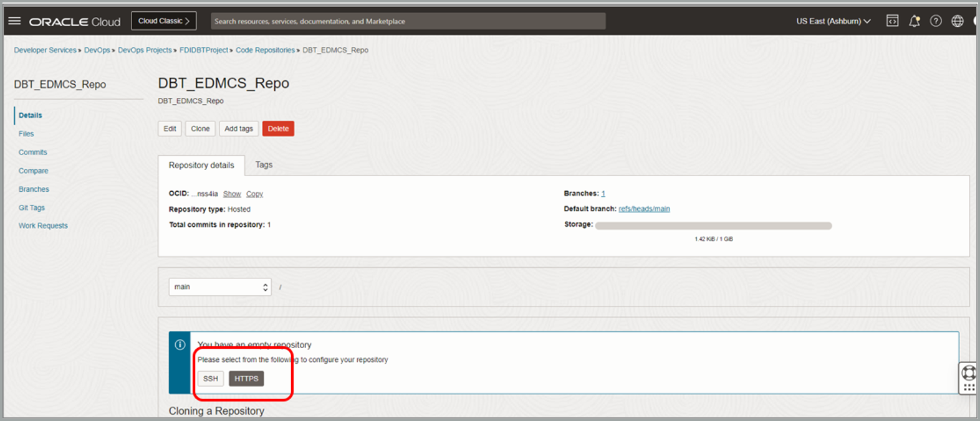The image size is (980, 421).
Task: Go to DevOps Projects breadcrumb
Action: (x=145, y=50)
